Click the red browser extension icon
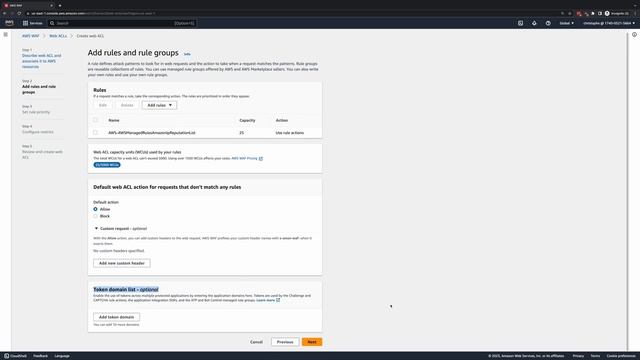The height and width of the screenshot is (360, 640). pos(579,13)
